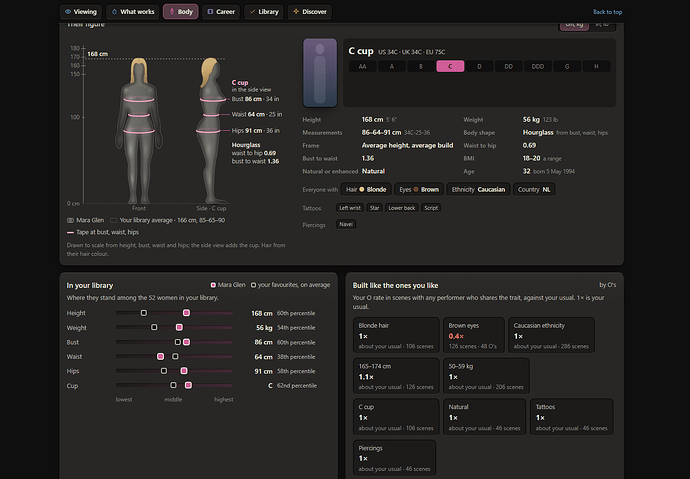
Task: Click the front view body figure
Action: [x=139, y=131]
